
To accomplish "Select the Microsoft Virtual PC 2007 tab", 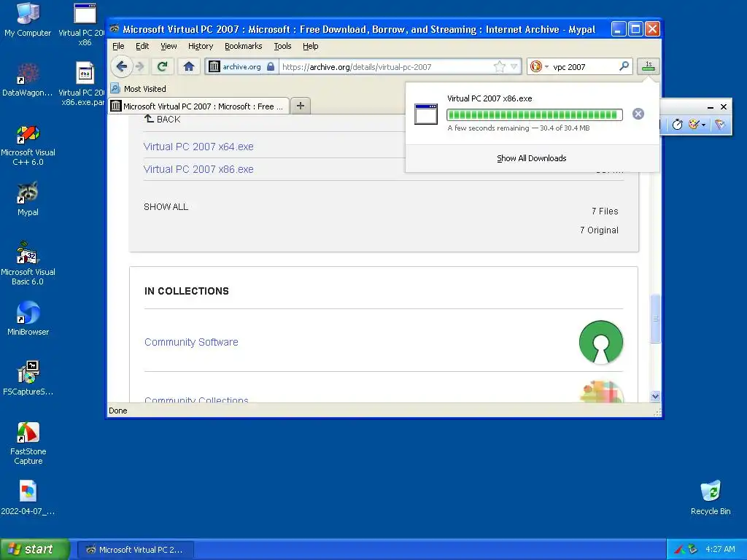I will [x=198, y=106].
